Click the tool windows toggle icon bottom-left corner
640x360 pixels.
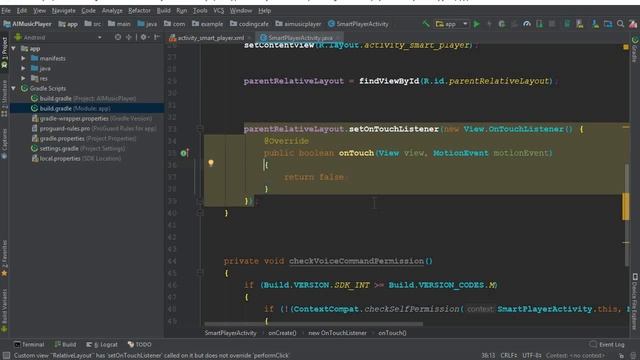[x=6, y=356]
